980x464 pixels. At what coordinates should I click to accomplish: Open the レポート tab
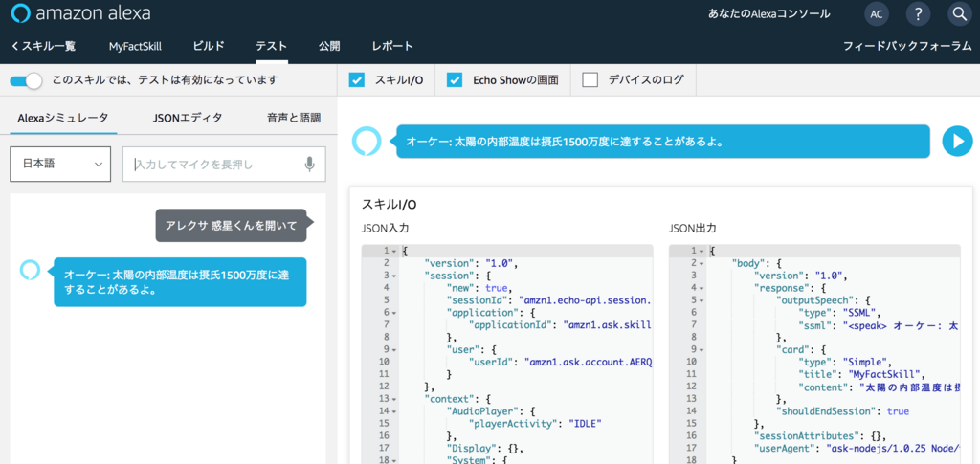392,46
